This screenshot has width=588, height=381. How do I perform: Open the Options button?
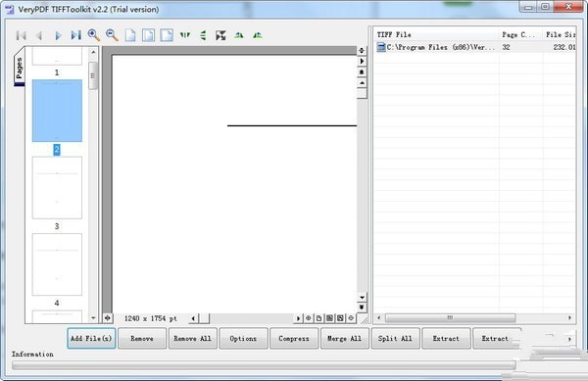click(x=243, y=338)
